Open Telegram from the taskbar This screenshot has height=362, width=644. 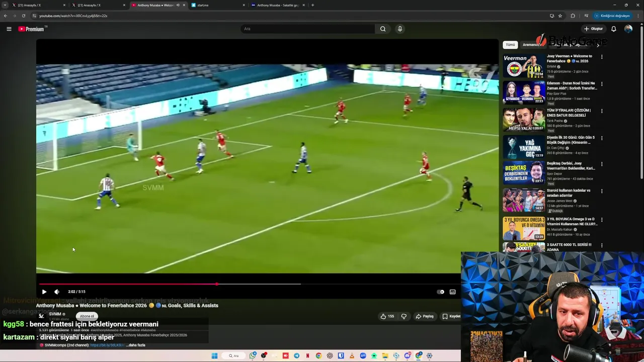296,356
